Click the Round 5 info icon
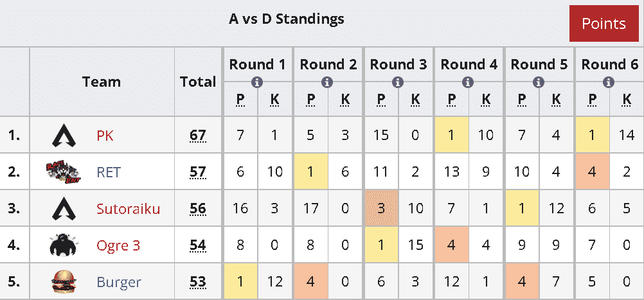 [x=539, y=82]
